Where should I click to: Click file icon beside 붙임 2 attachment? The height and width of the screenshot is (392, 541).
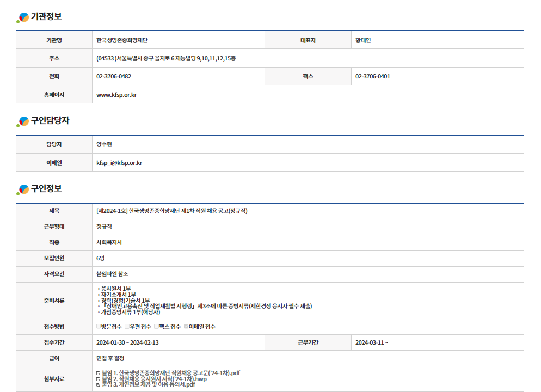point(99,379)
